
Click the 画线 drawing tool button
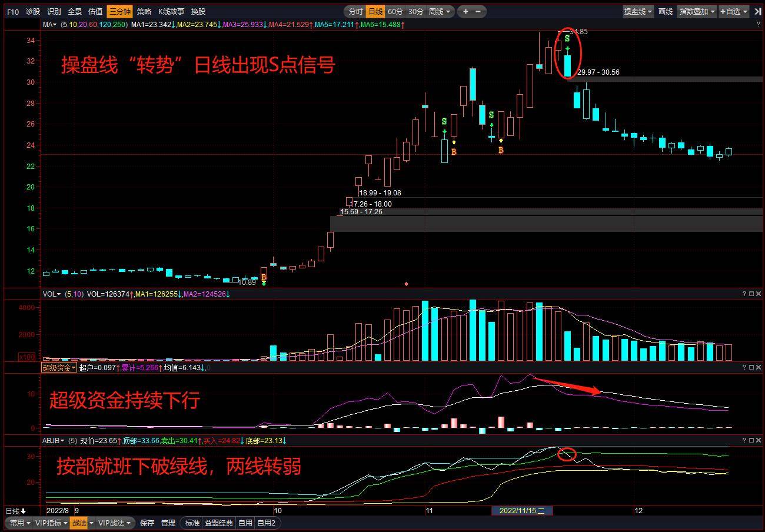tap(666, 12)
